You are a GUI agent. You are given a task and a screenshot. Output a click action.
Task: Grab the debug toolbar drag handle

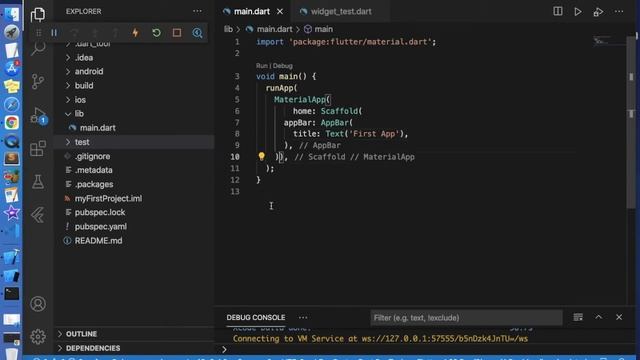click(39, 33)
